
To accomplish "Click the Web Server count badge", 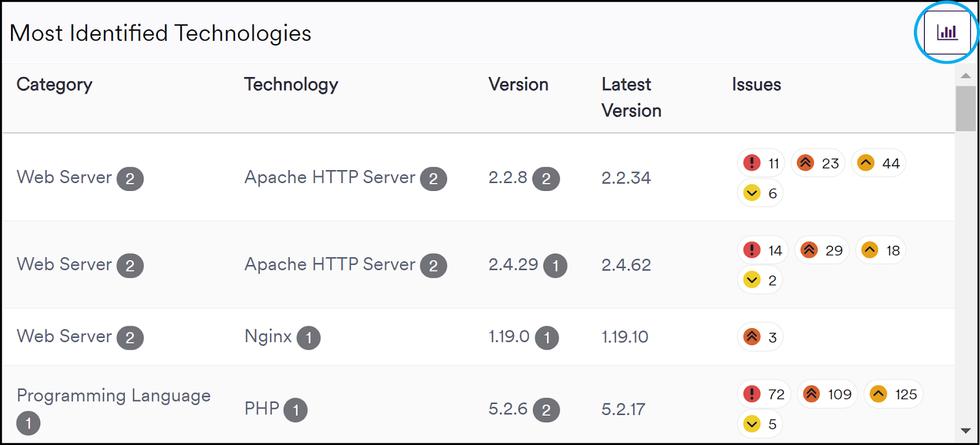I will pos(130,178).
